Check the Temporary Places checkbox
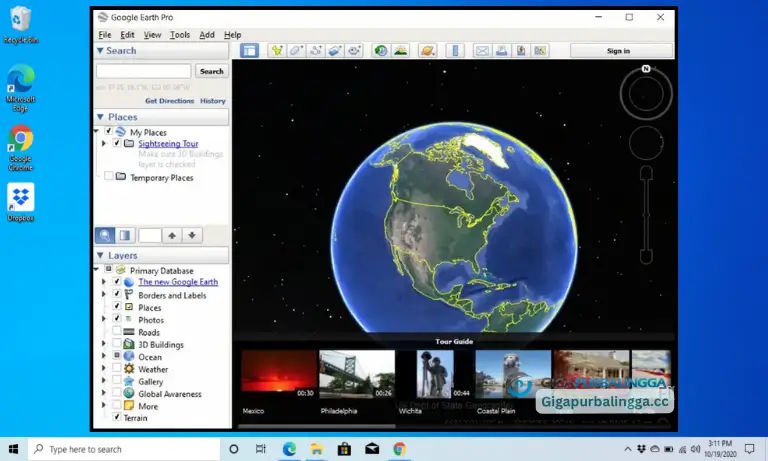This screenshot has height=461, width=768. pyautogui.click(x=109, y=176)
